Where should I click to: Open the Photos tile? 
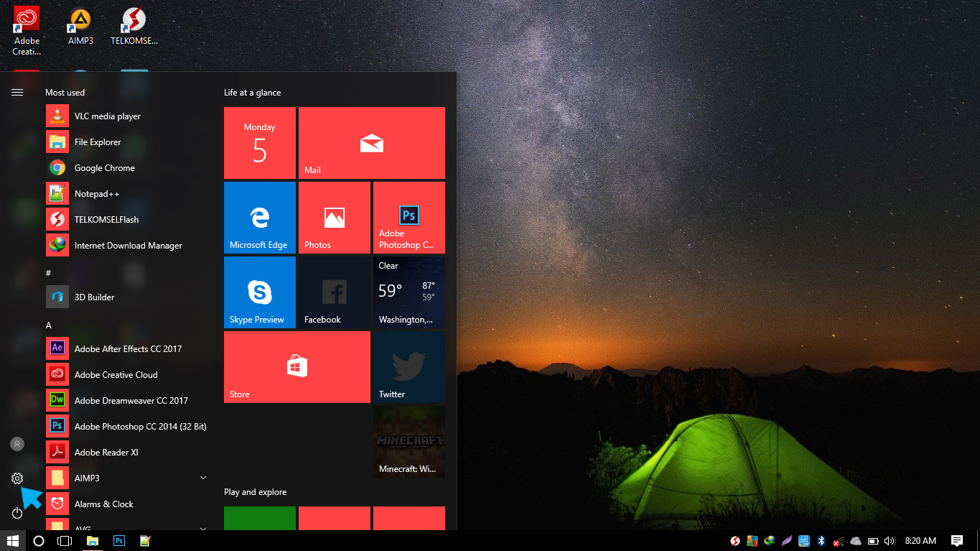(335, 218)
